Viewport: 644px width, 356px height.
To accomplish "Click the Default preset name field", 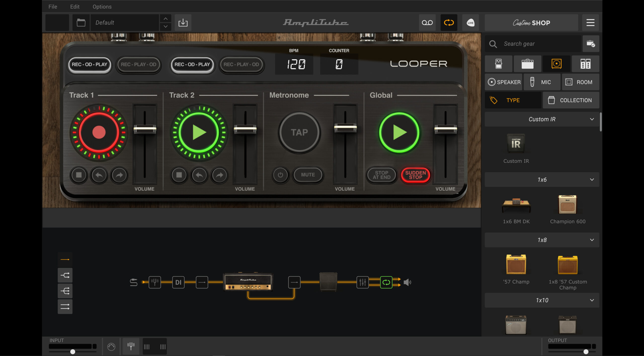I will [x=125, y=23].
